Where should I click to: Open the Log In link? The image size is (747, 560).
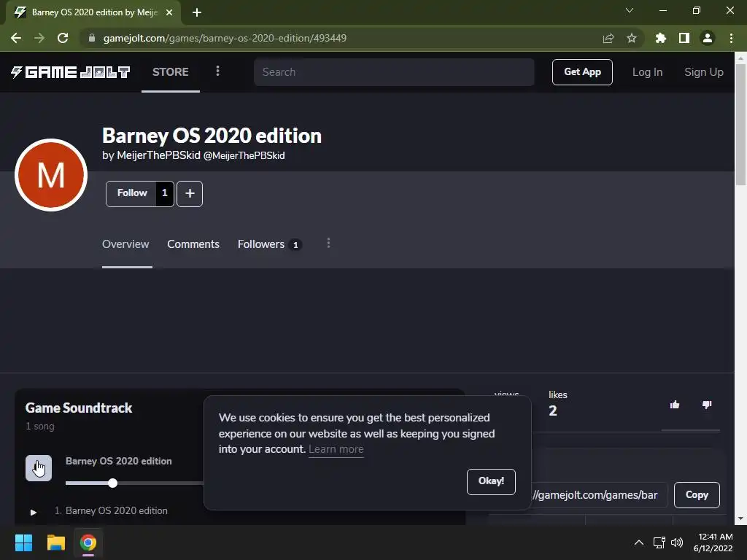point(647,72)
